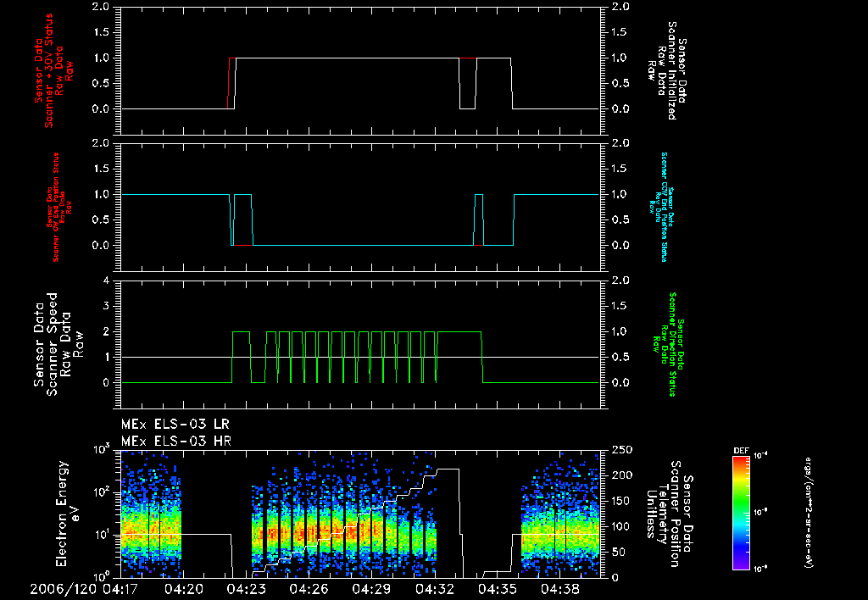Click the 'MEx ELS-03 HR' label
868x600 pixels.
[x=176, y=442]
